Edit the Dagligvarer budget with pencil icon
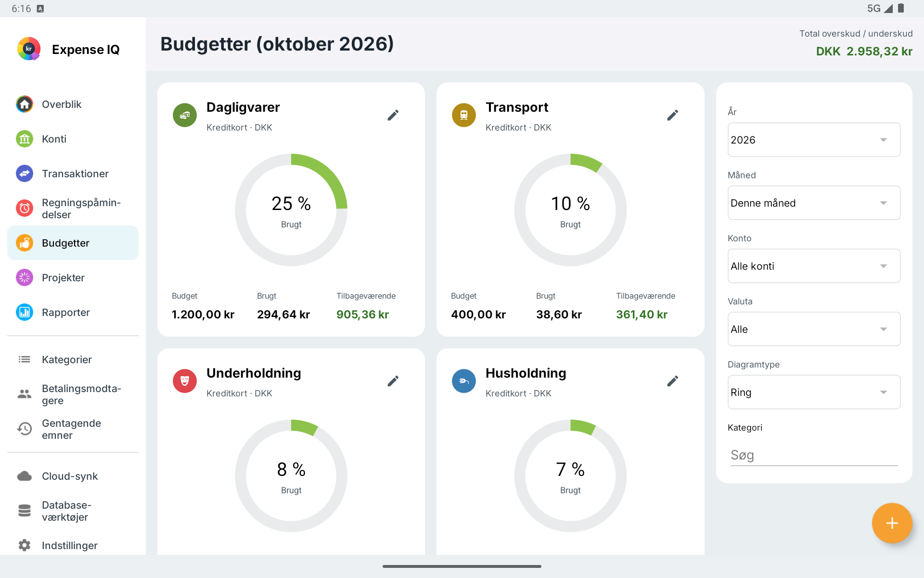Image resolution: width=924 pixels, height=578 pixels. [393, 115]
